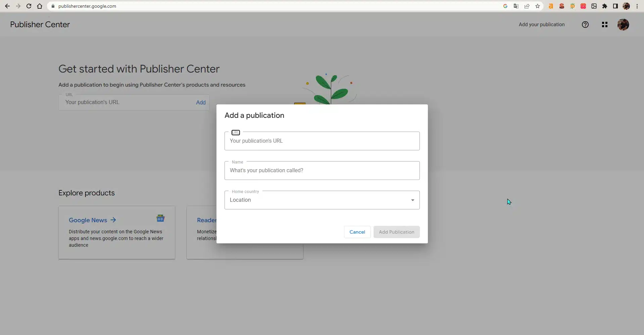Open the Google apps grid icon
644x335 pixels.
tap(605, 25)
